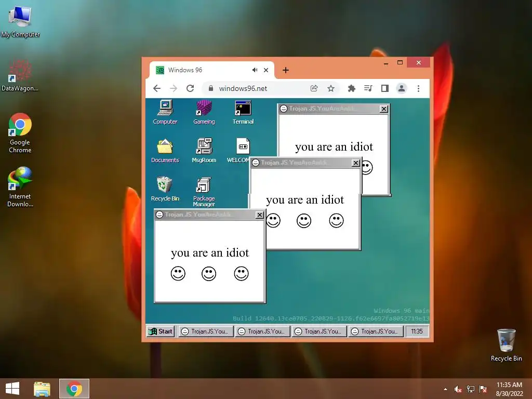Click the site lock icon

(211, 88)
